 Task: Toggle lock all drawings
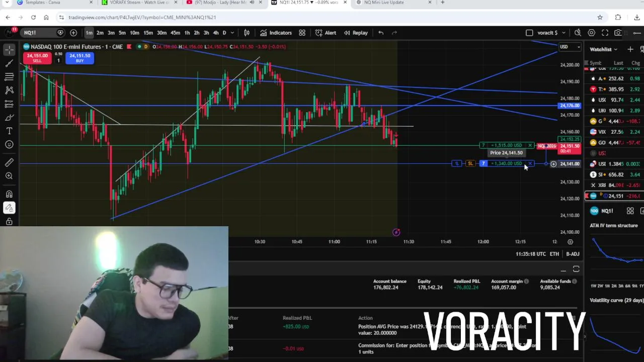click(9, 221)
